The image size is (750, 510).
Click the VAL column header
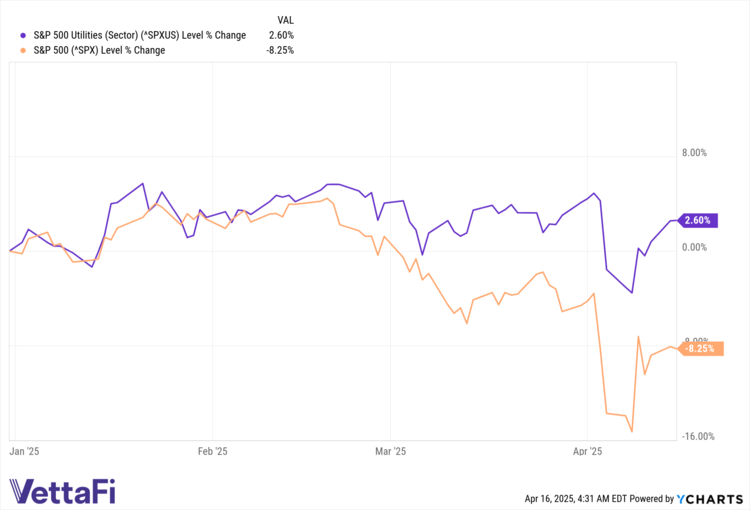(285, 19)
